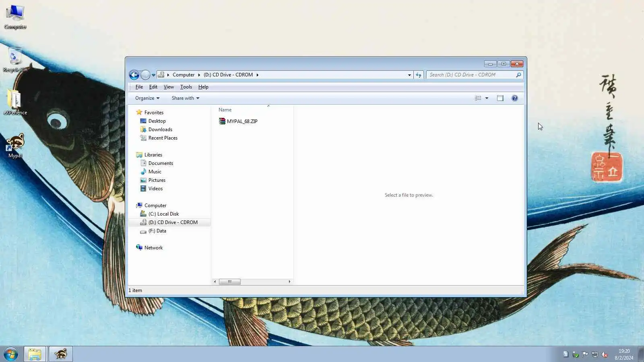Select Downloads under Favorites
This screenshot has height=362, width=644.
pos(160,130)
